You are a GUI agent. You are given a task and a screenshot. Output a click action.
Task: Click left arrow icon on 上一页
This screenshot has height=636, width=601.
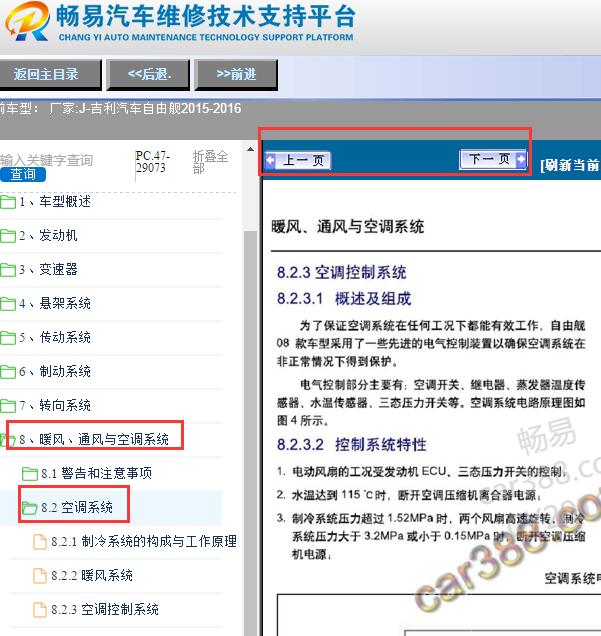tap(270, 160)
